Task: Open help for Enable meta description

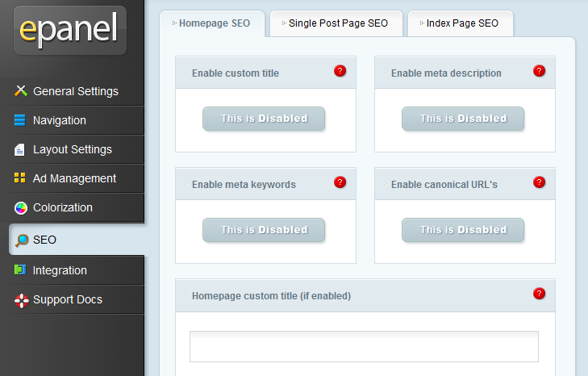Action: click(x=539, y=70)
